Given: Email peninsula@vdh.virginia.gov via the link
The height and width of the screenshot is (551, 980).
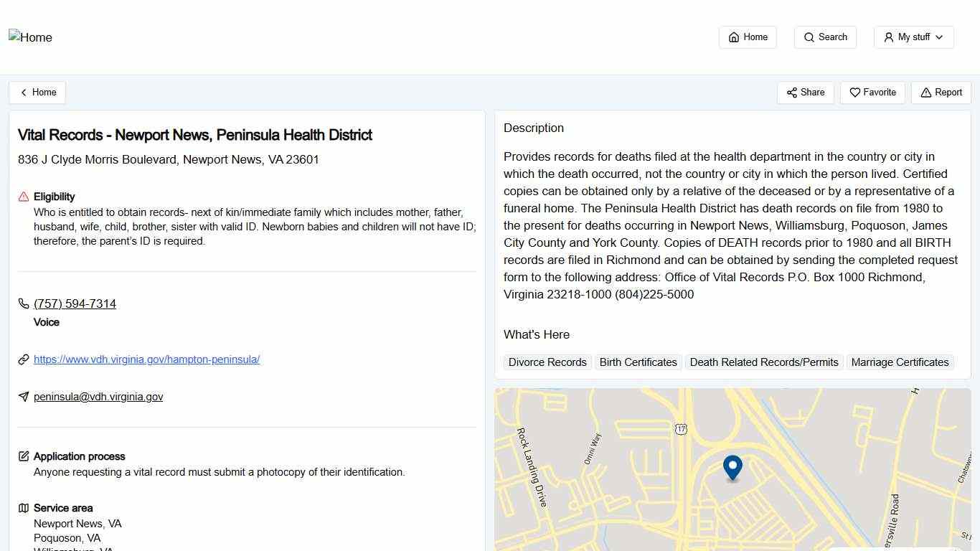Looking at the screenshot, I should (x=98, y=397).
